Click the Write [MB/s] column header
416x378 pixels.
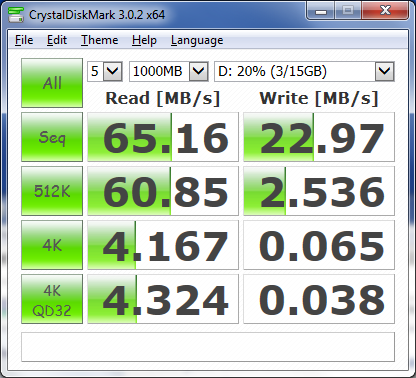click(319, 99)
